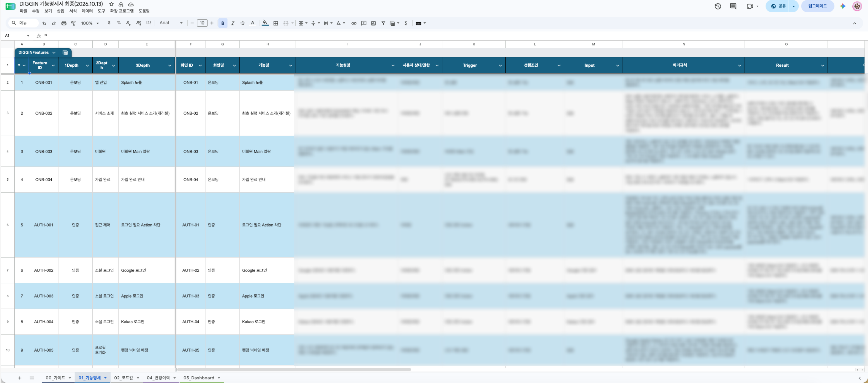Open fill color bucket picker

pyautogui.click(x=265, y=23)
